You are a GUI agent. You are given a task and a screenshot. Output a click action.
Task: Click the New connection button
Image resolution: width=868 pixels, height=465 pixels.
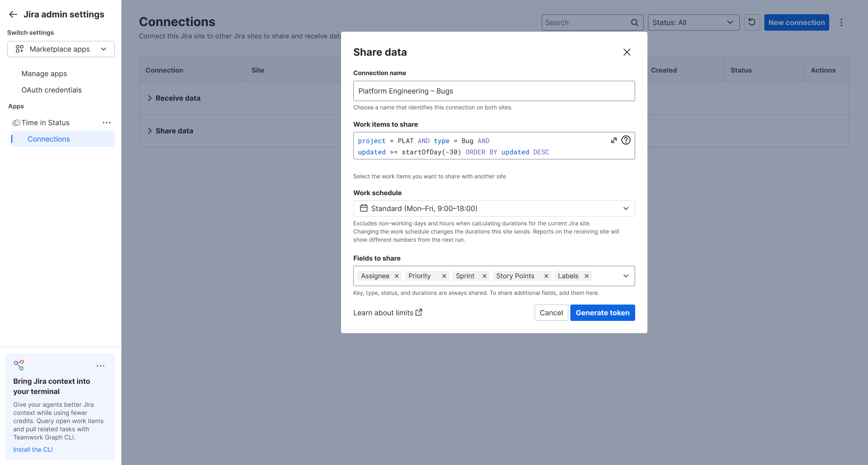[797, 22]
